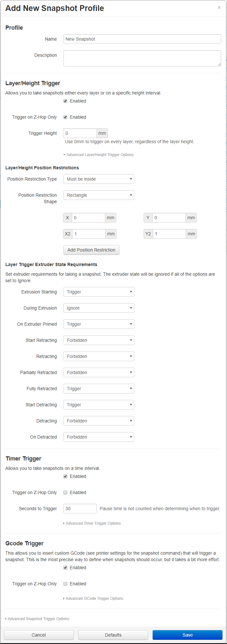Restore the Defaults settings
This screenshot has width=227, height=644.
(x=113, y=634)
